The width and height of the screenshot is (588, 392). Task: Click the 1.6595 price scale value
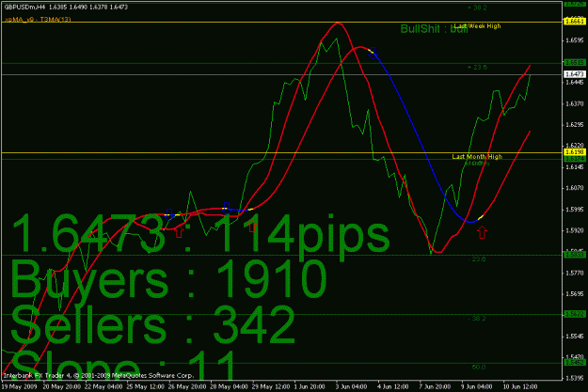coord(575,40)
